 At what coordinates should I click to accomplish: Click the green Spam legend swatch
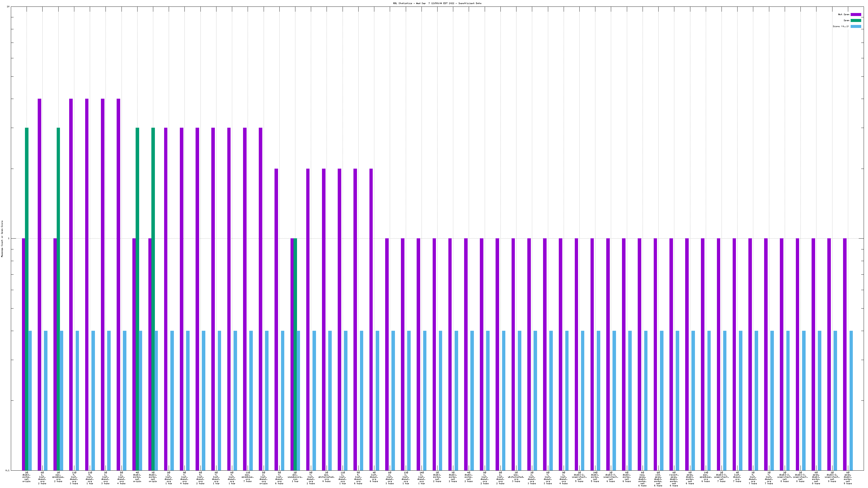856,21
